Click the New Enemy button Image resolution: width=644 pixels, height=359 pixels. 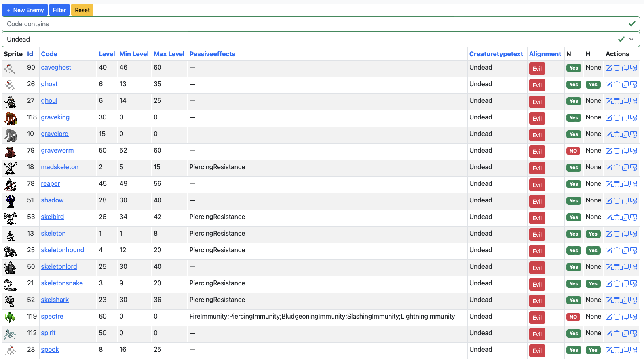click(25, 10)
